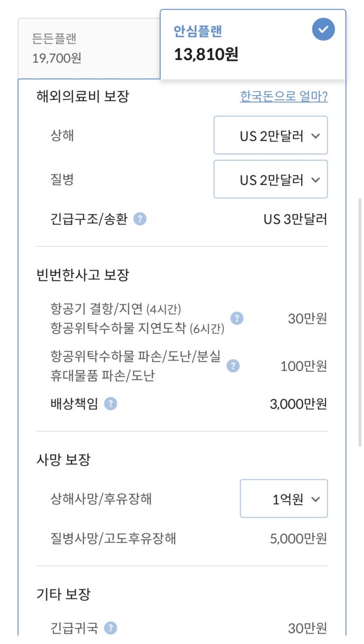Image resolution: width=364 pixels, height=644 pixels.
Task: Open help icon for 항공기 결항/지연
Action: (237, 318)
